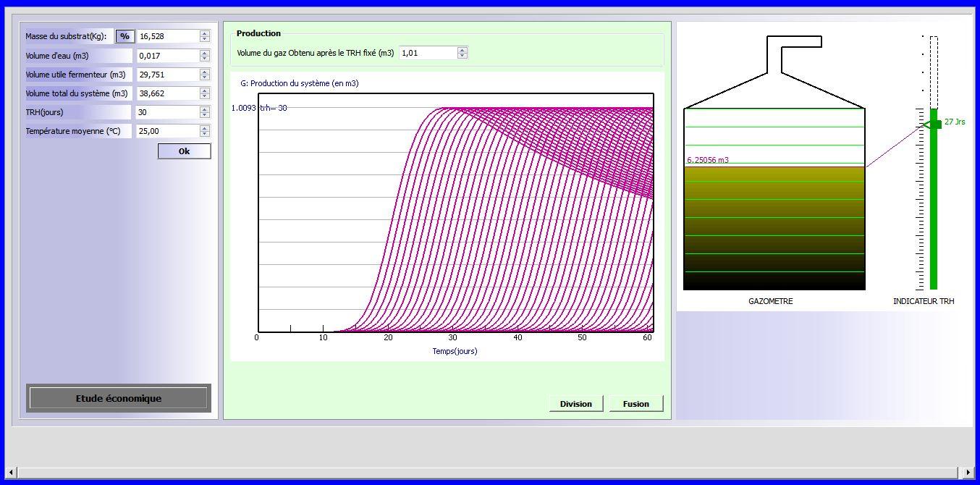
Task: Increase Masse du substrat with up arrow
Action: tap(205, 33)
